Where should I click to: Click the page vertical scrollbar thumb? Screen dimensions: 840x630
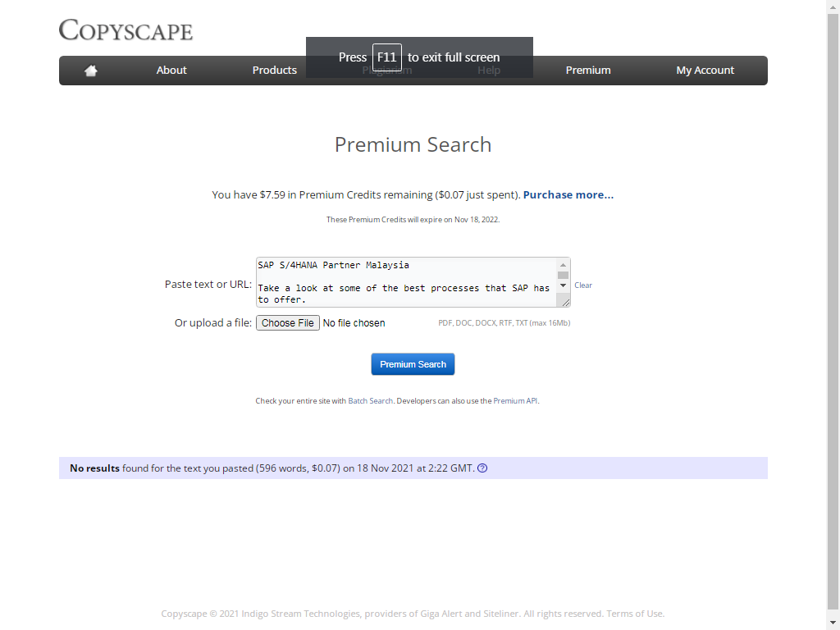pos(833,311)
